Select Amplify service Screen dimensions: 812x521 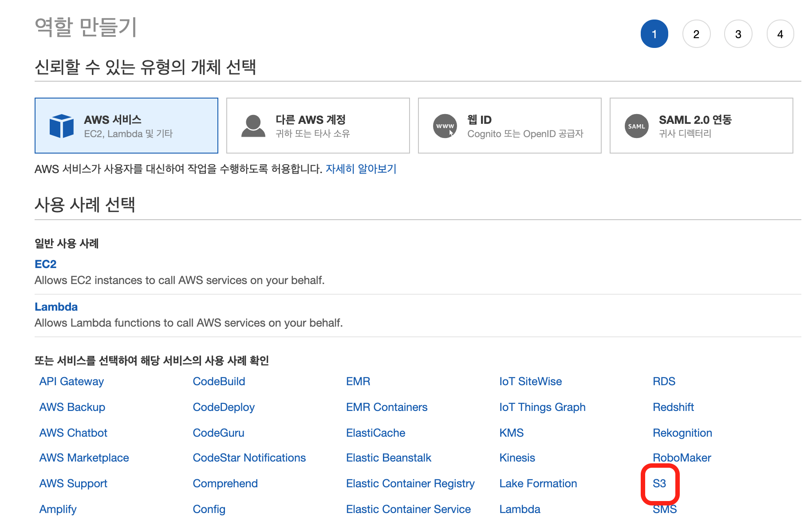(58, 509)
